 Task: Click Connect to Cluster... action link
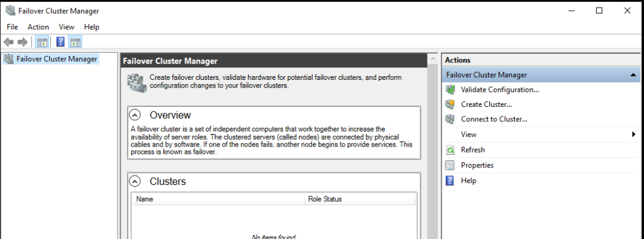[x=494, y=119]
